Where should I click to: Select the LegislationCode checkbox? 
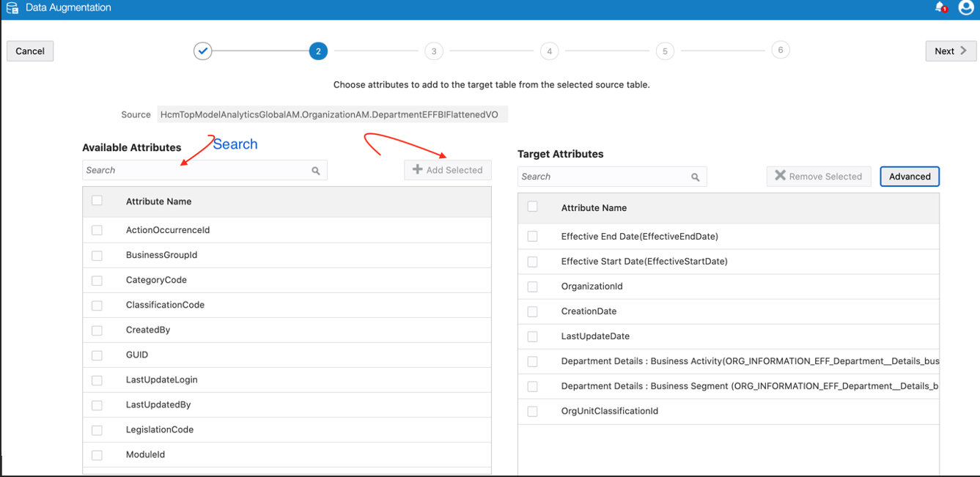pos(97,429)
